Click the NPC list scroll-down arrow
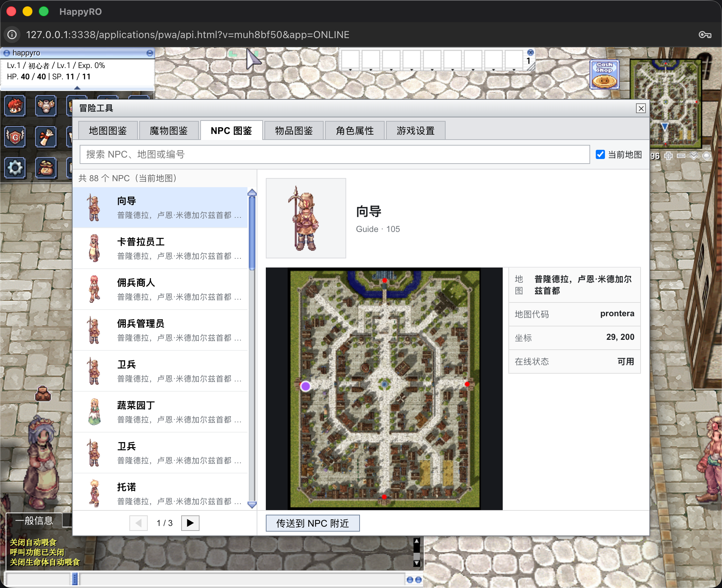Viewport: 722px width, 588px height. click(252, 505)
